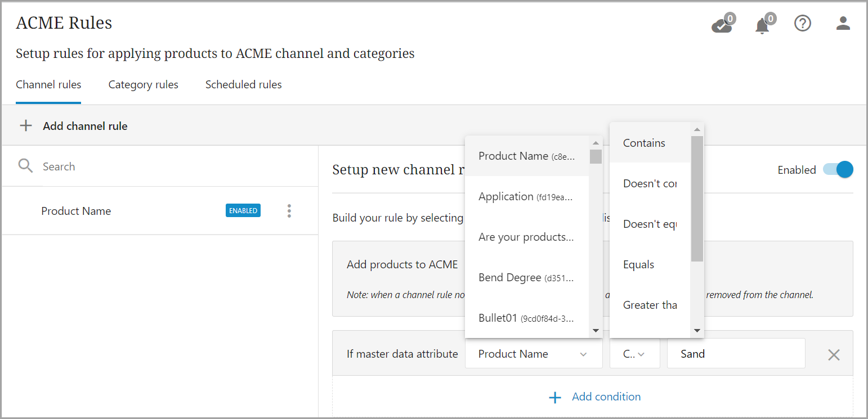Switch to the Category rules tab

click(143, 85)
